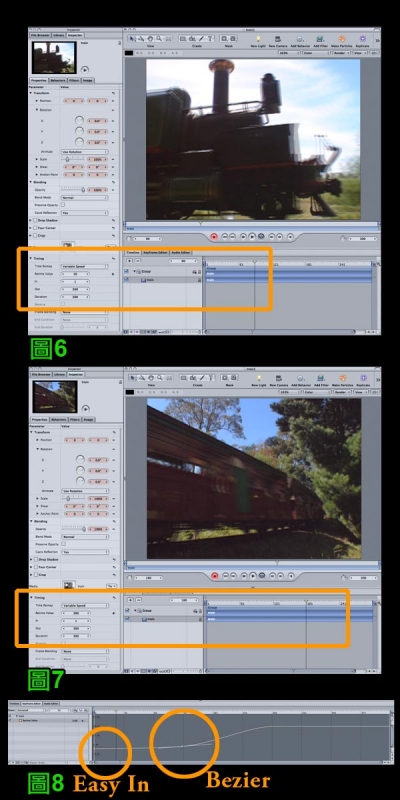Open Casts Reflection dropdown in figure 6
Image resolution: width=400 pixels, height=800 pixels.
coord(84,213)
